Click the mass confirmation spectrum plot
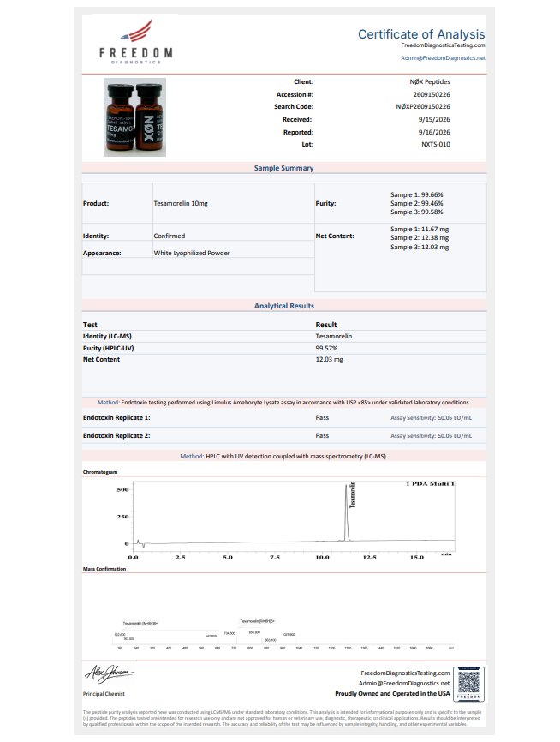 (283, 634)
